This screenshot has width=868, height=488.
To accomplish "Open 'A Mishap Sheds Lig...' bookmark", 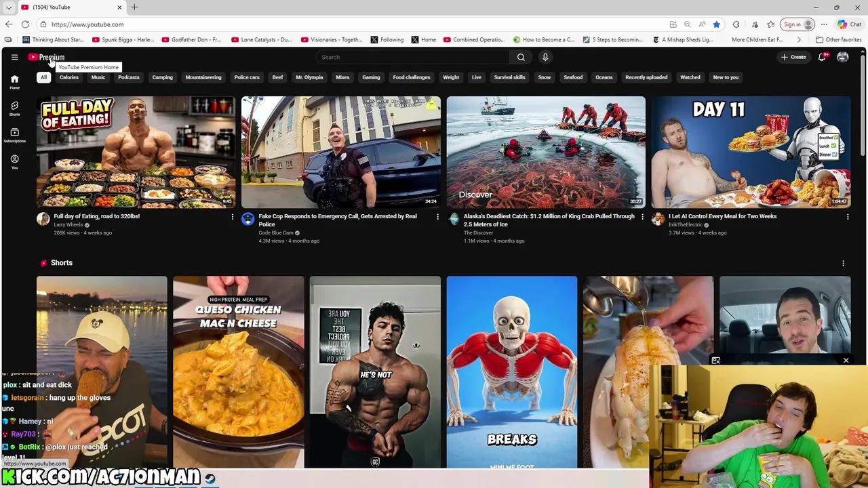I will pyautogui.click(x=683, y=39).
